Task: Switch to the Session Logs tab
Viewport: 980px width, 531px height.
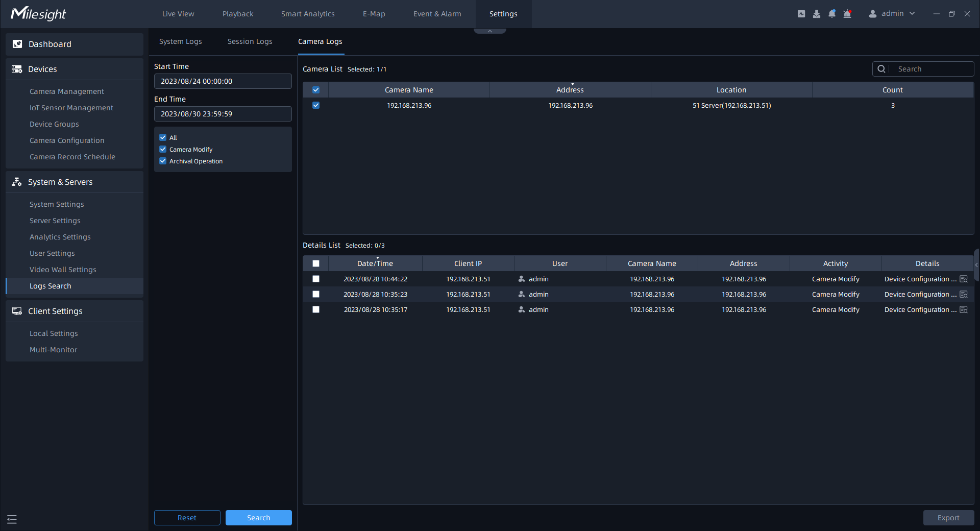Action: coord(250,41)
